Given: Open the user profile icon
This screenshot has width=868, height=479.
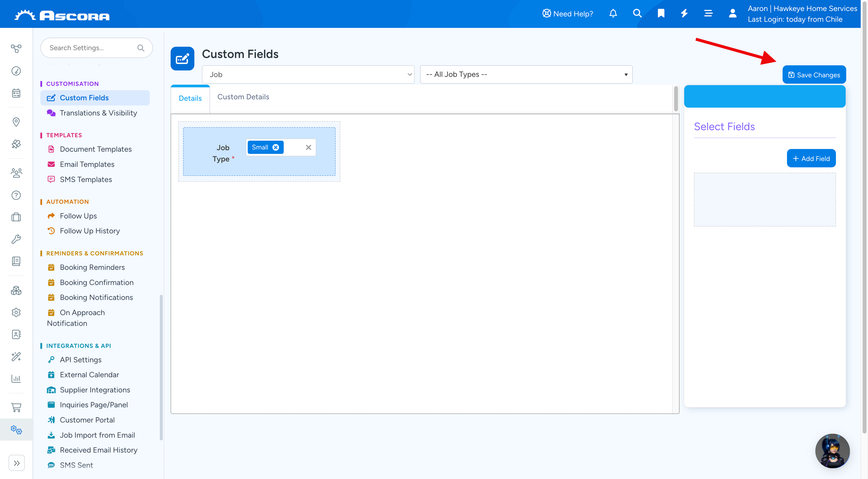Looking at the screenshot, I should 733,13.
